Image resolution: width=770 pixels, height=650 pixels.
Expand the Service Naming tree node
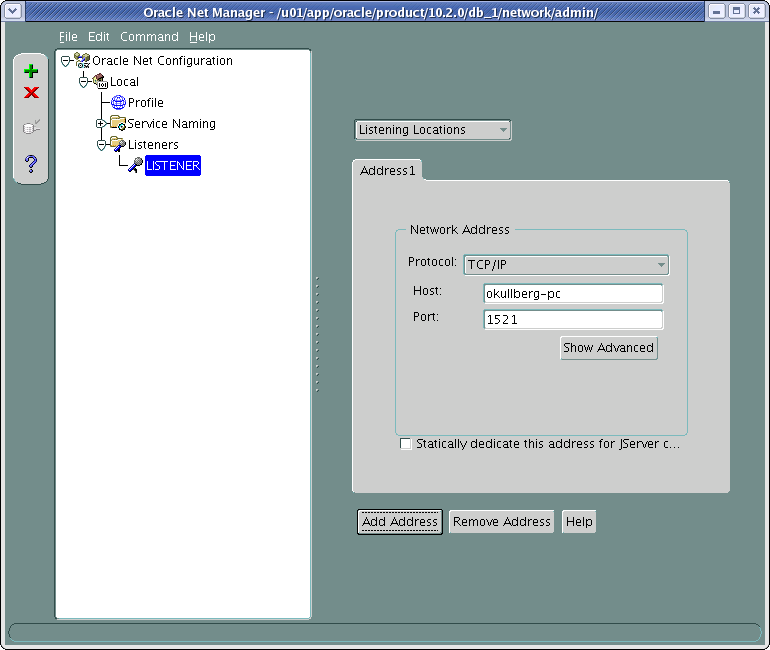[101, 124]
